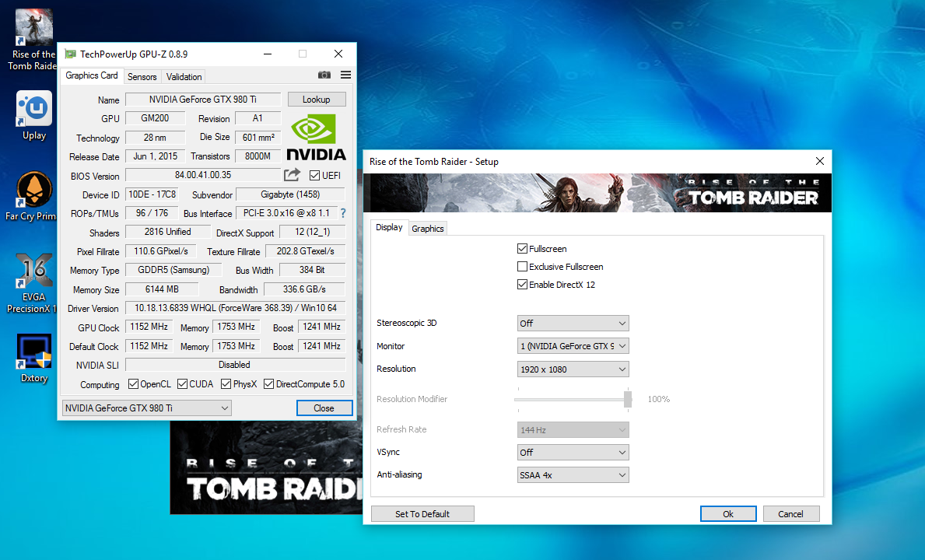The height and width of the screenshot is (560, 925).
Task: Click the Bandwidth value 336.6 GB/s
Action: click(x=304, y=289)
